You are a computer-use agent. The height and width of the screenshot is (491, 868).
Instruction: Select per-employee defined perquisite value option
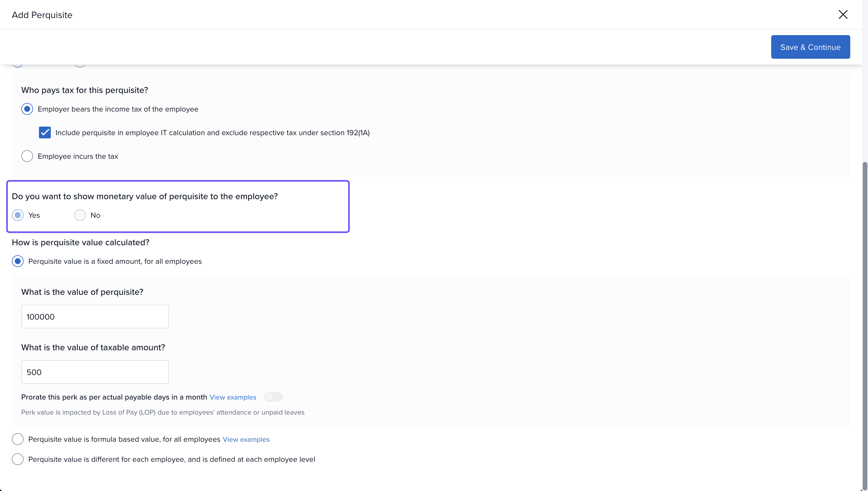(17, 459)
